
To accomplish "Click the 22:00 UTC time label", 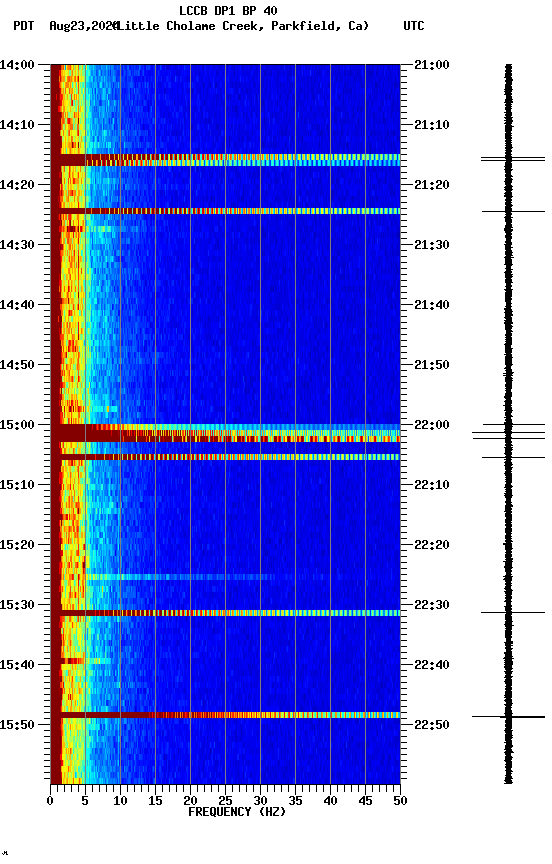I will [432, 425].
